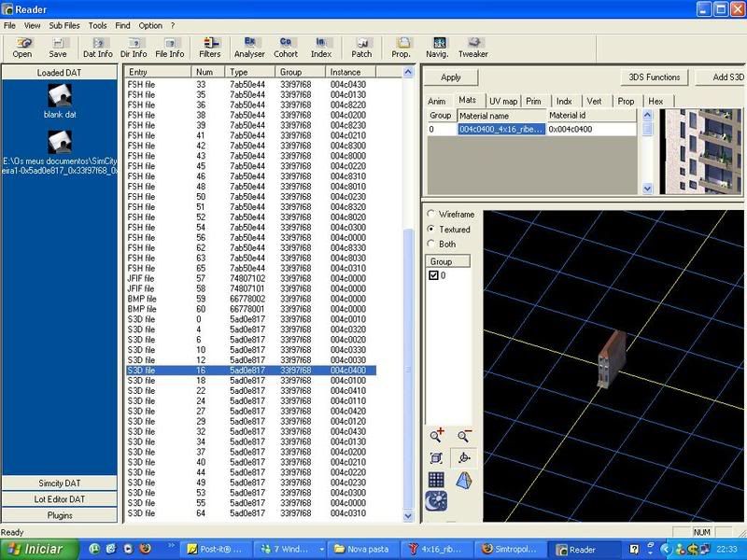Fit model to view with frame icon
747x560 pixels.
click(436, 458)
